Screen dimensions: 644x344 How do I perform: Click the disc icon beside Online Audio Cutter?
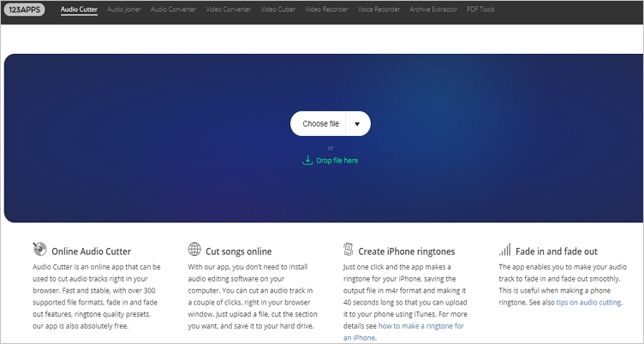click(x=40, y=249)
